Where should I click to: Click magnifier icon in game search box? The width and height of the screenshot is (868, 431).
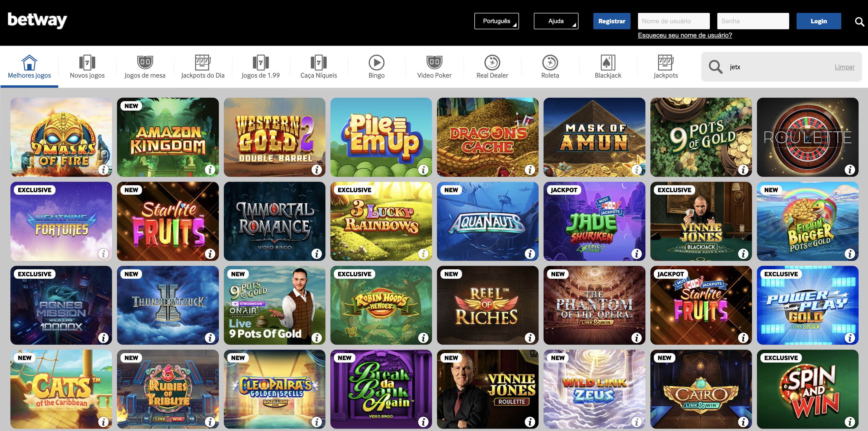coord(715,67)
